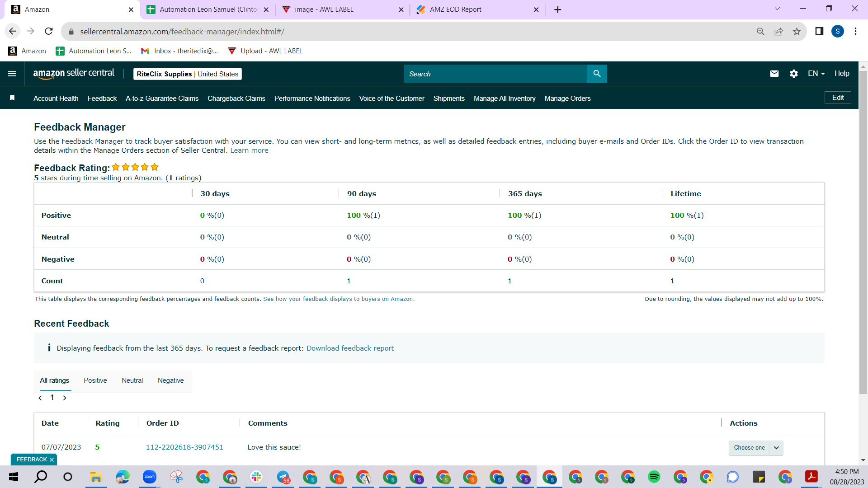The width and height of the screenshot is (868, 488).
Task: Close the FEEDBACK widget
Action: click(52, 460)
